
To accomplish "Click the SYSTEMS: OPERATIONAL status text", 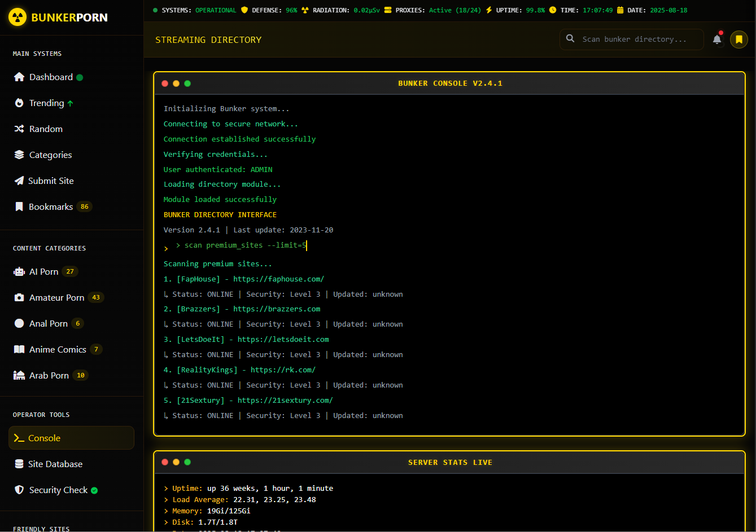I will tap(199, 10).
